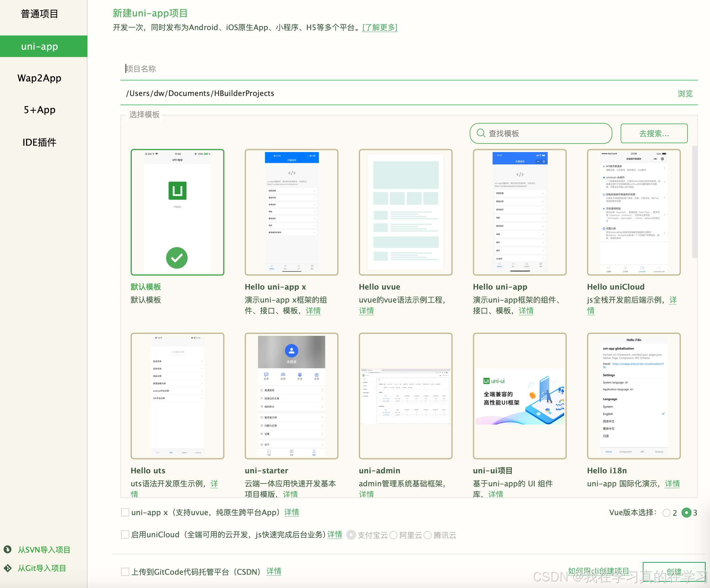
Task: Choose the 支付宝云 radio option
Action: [x=351, y=535]
